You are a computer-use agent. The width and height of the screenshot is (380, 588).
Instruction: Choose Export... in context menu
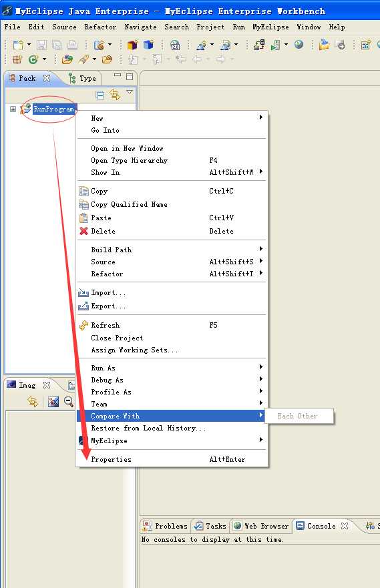(x=172, y=306)
